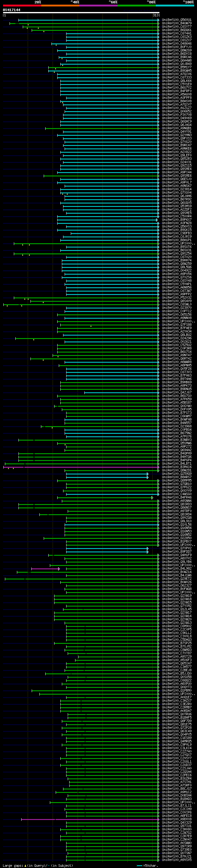Viewport: 197px width, 868px height.
Task: Click the UniRef100_A9NQB1 hit label
Action: (x=177, y=128)
